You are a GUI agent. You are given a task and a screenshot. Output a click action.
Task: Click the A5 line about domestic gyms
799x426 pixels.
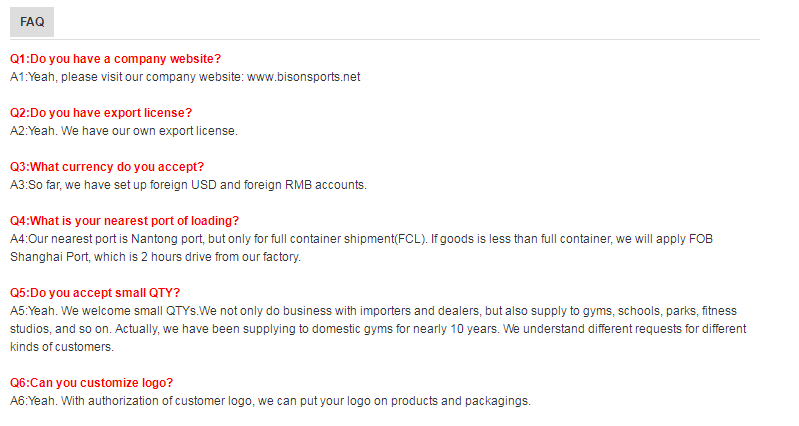click(378, 329)
